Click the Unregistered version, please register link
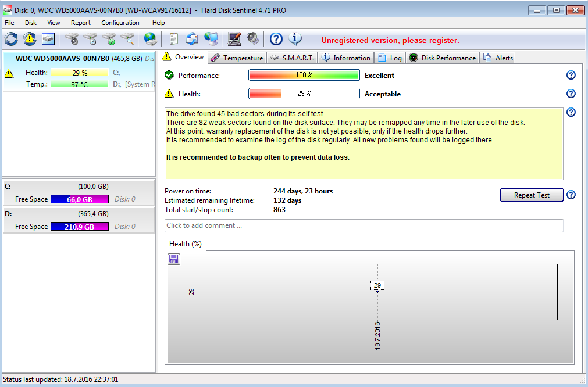Image resolution: width=588 pixels, height=387 pixels. [x=390, y=41]
